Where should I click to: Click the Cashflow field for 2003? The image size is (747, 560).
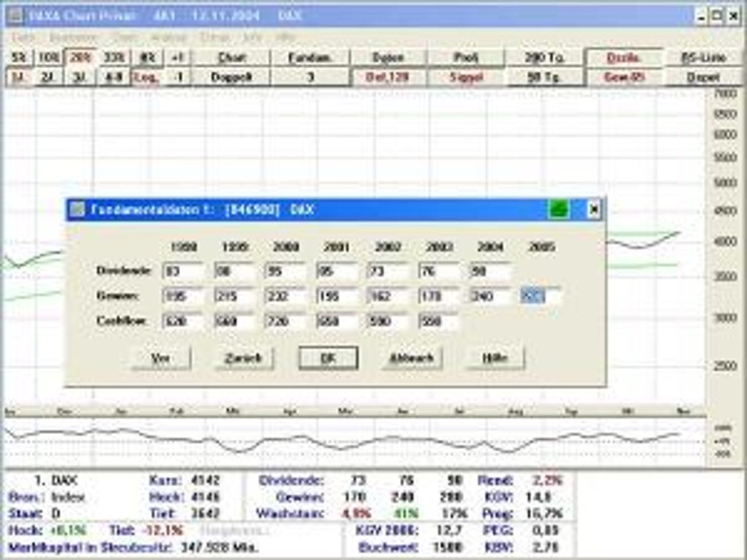pyautogui.click(x=439, y=321)
